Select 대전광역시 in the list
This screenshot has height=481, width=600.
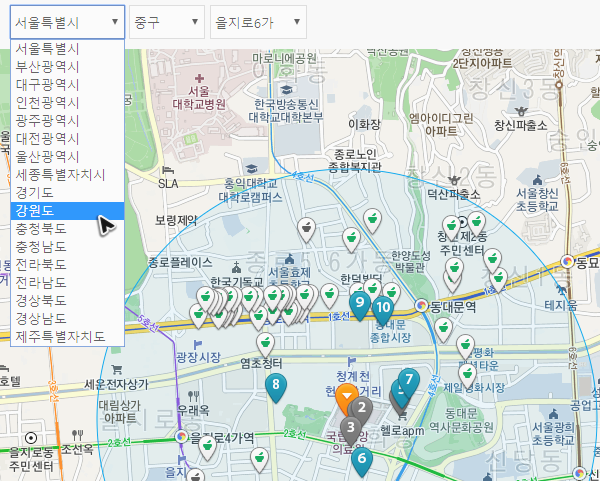click(x=67, y=139)
